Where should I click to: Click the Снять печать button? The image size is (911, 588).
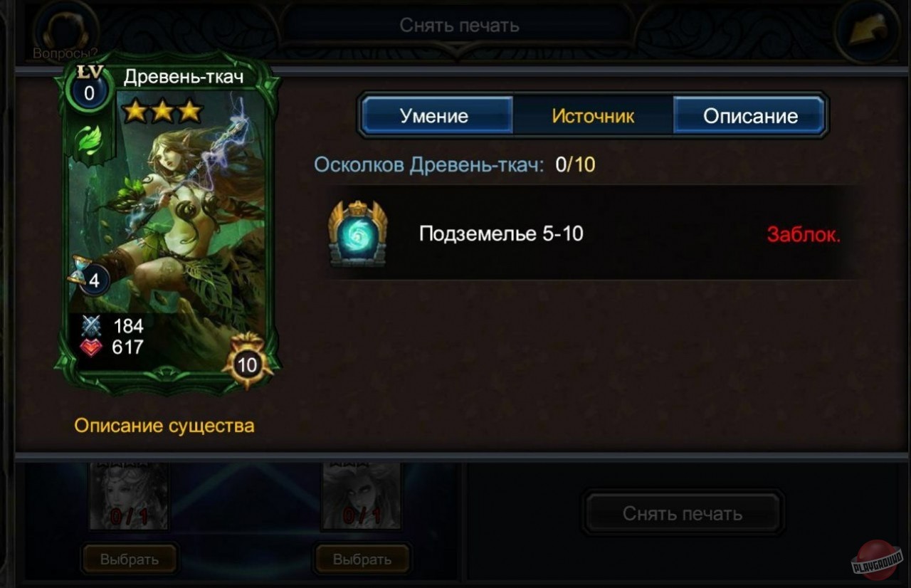(683, 513)
